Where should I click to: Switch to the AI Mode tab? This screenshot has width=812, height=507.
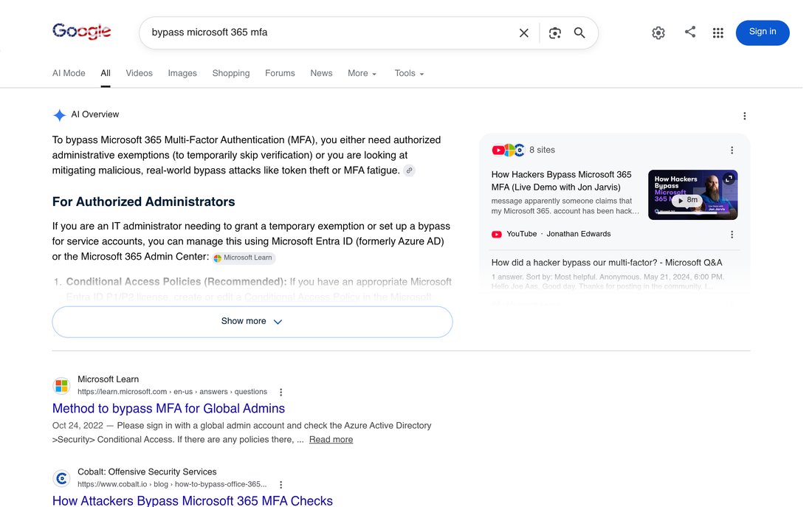tap(69, 74)
